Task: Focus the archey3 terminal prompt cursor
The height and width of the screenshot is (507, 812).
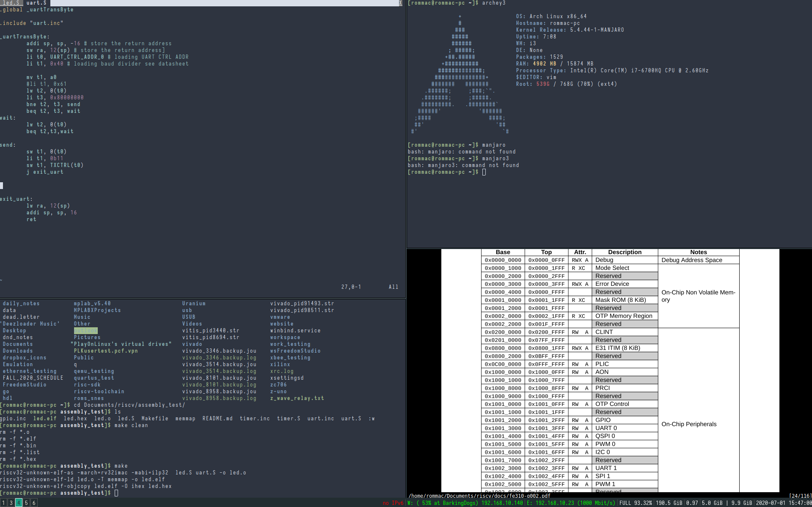Action: click(x=484, y=172)
